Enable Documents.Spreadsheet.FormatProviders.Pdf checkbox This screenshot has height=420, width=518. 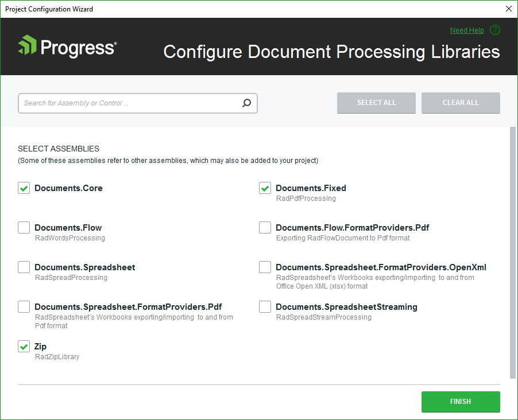pyautogui.click(x=24, y=307)
